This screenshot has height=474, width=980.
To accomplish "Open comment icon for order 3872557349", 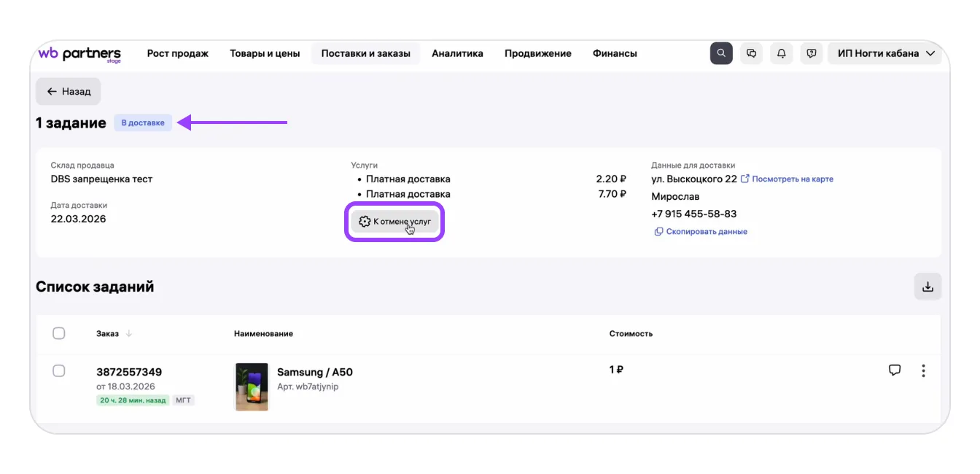I will [x=895, y=370].
